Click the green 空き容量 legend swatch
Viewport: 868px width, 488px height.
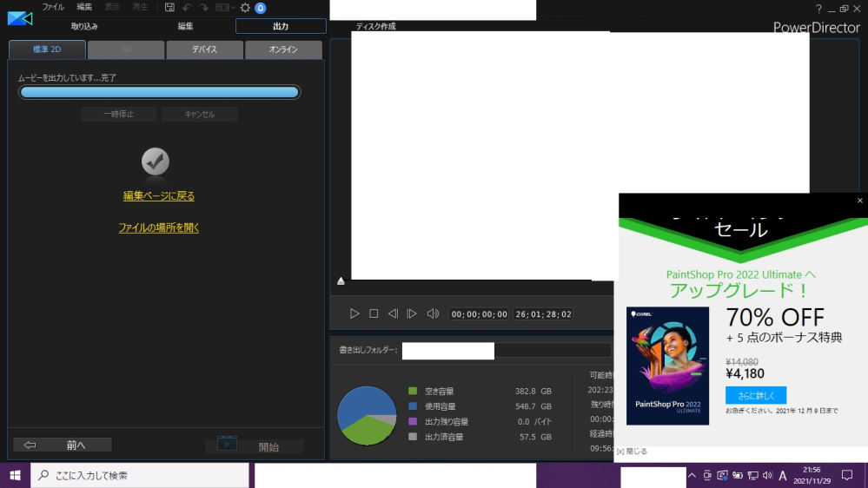point(413,391)
